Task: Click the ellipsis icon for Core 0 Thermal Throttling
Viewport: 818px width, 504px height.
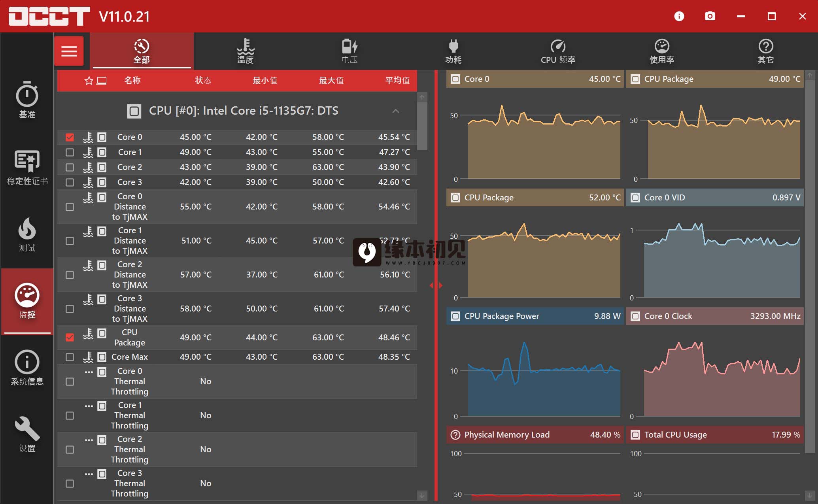Action: (x=89, y=372)
